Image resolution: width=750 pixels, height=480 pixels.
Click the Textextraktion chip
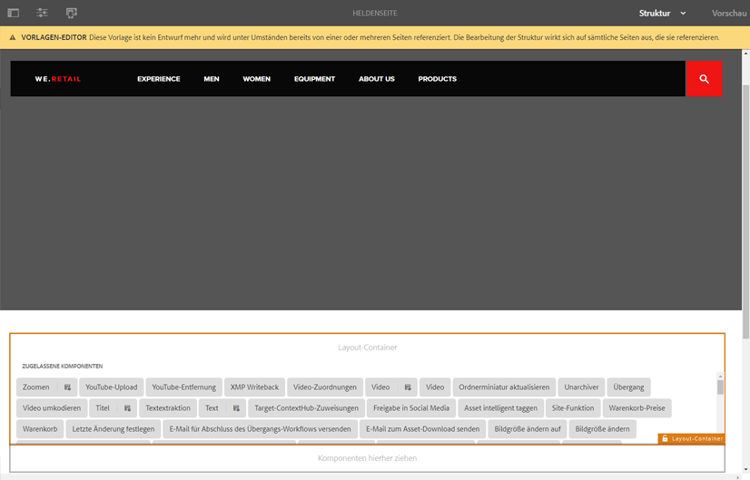pos(168,408)
